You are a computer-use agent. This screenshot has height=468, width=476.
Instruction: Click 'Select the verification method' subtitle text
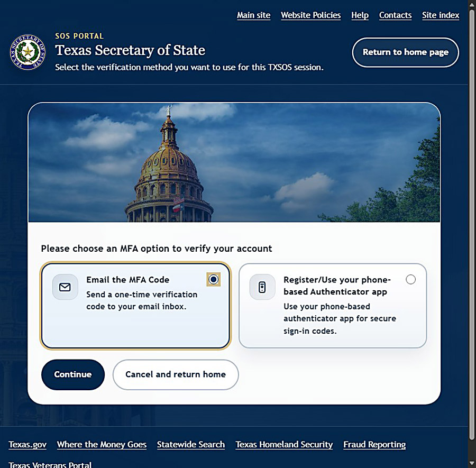[x=189, y=67]
